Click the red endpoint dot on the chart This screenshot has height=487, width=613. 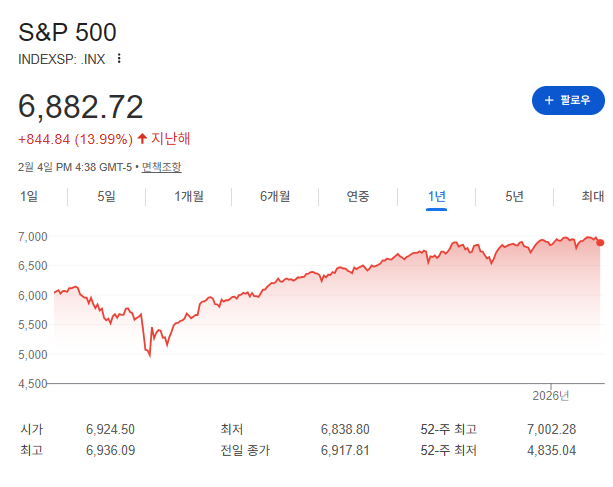(600, 242)
